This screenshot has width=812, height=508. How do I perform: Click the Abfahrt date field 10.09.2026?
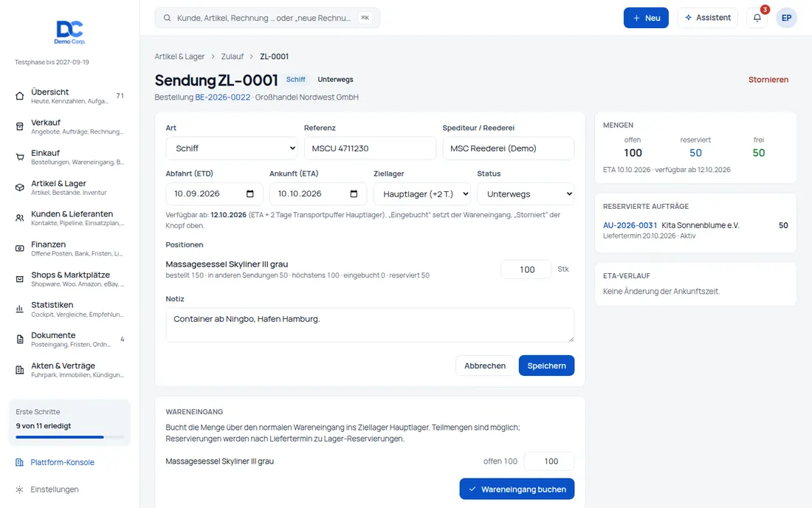[x=214, y=193]
